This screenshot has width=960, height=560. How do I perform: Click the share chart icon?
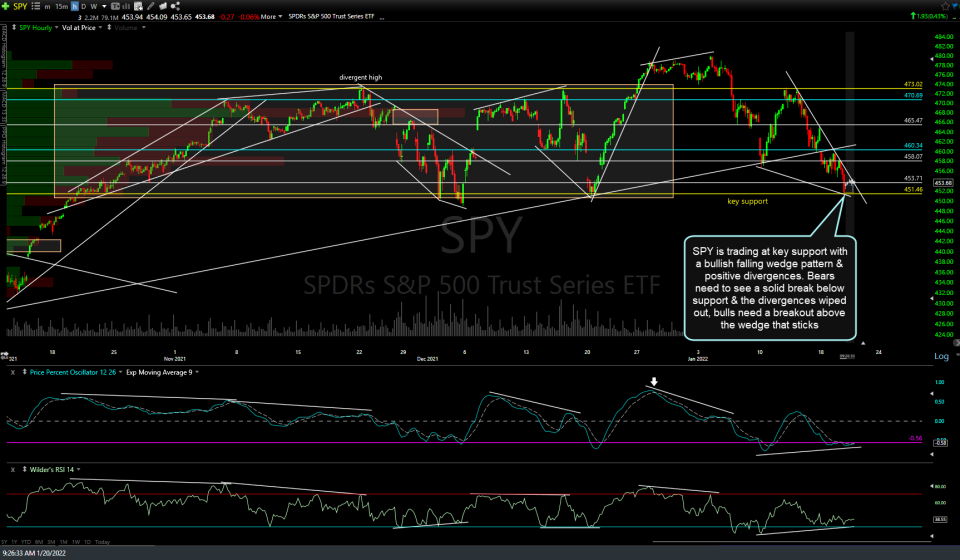(x=175, y=6)
